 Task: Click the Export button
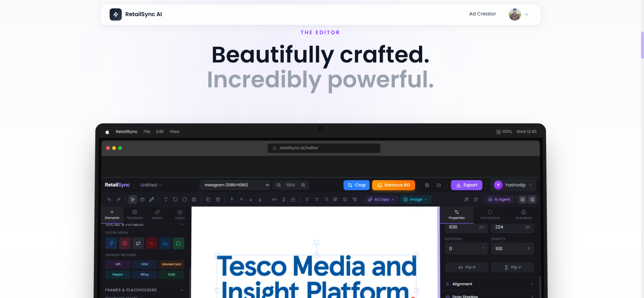tap(467, 185)
